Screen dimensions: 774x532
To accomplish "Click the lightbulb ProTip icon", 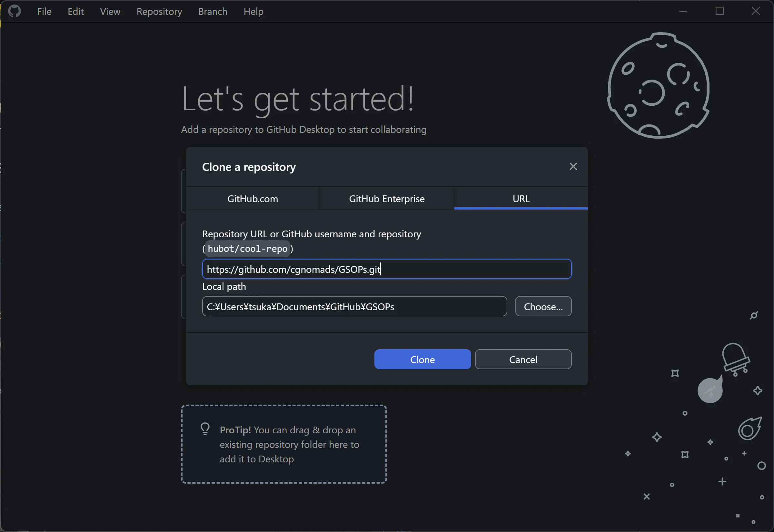I will (205, 429).
